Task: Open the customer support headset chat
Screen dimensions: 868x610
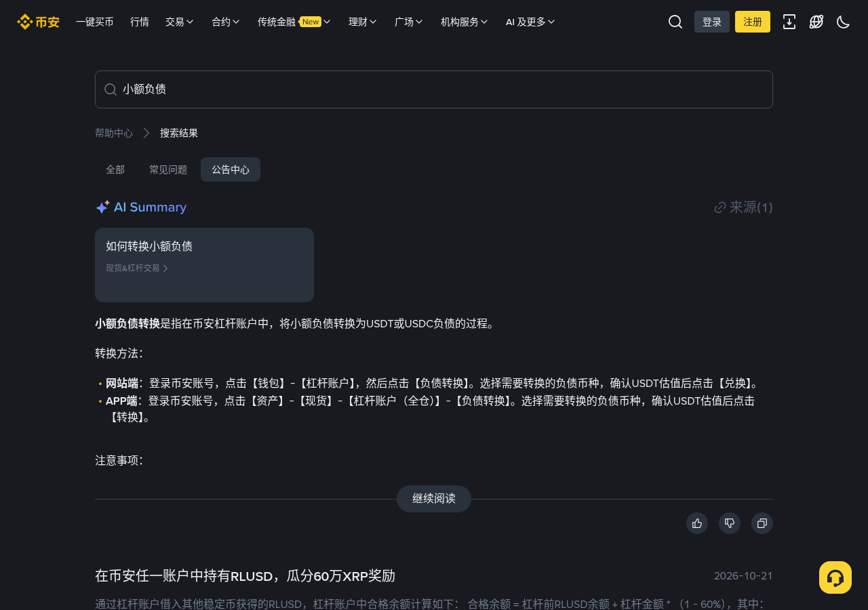Action: 835,577
